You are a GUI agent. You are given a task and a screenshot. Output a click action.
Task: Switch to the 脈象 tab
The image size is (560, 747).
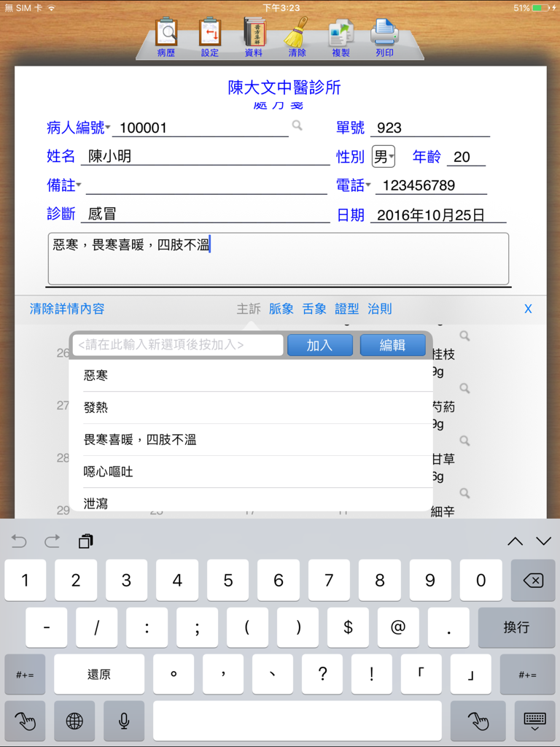(281, 309)
